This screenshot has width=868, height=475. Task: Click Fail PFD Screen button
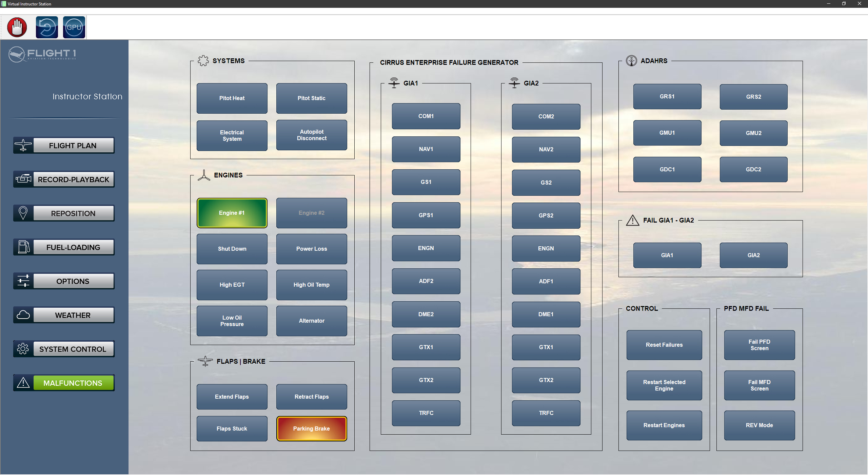[759, 345]
